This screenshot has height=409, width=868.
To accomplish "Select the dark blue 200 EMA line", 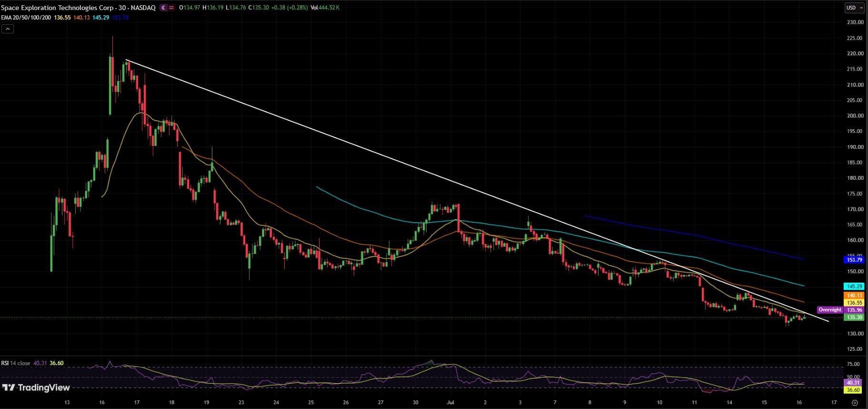I will (695, 235).
